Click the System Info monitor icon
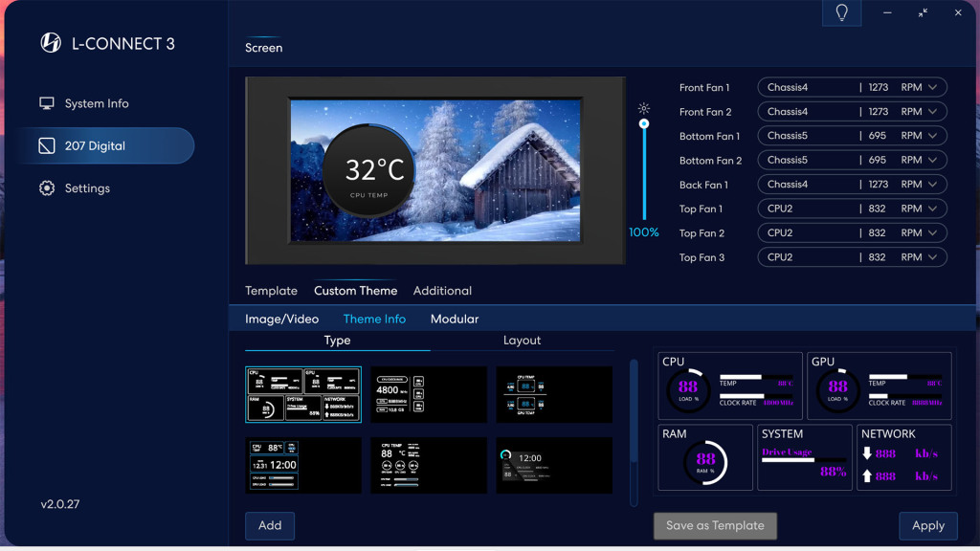This screenshot has width=980, height=551. (46, 103)
